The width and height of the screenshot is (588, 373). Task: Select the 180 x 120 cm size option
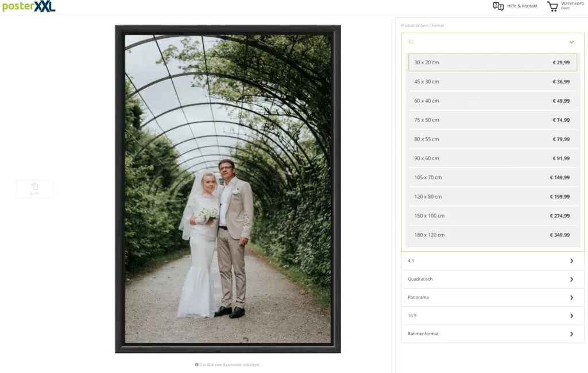[x=492, y=235]
